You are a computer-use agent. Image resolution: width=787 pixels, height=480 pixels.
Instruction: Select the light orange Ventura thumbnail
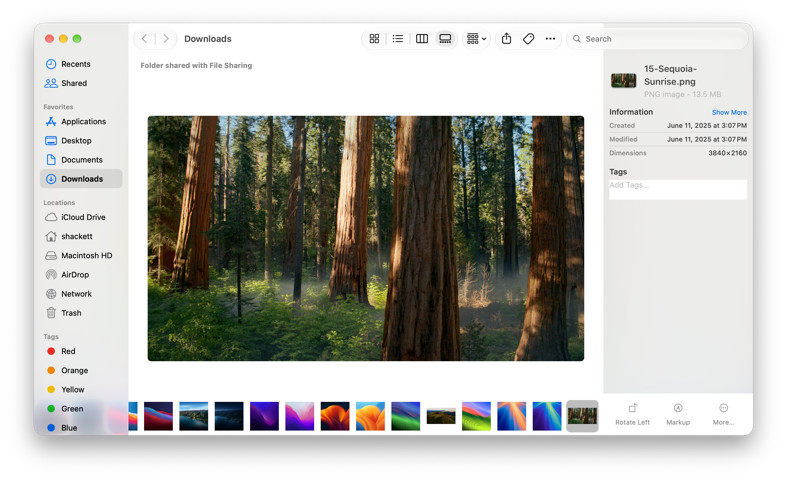(x=370, y=416)
